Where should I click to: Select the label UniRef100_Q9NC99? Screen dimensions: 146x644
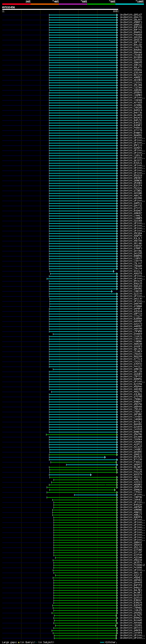131,369
